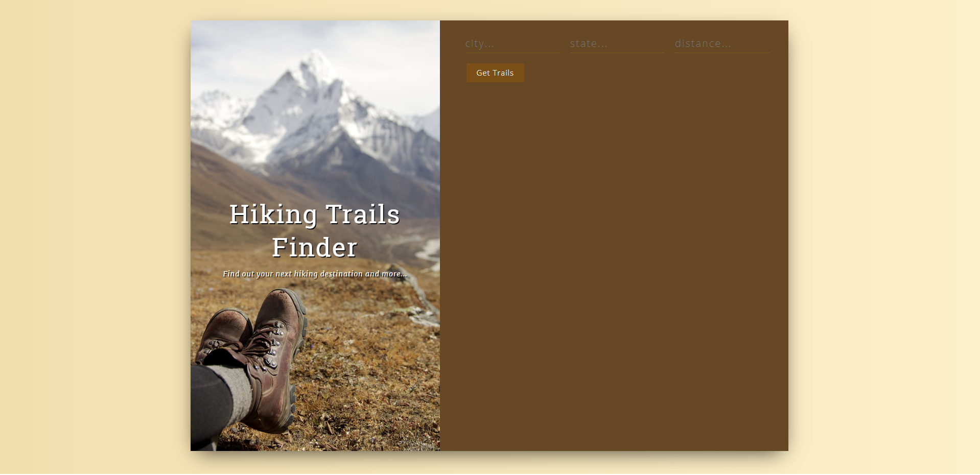The image size is (980, 475).
Task: Click the Get Trails button
Action: [495, 73]
